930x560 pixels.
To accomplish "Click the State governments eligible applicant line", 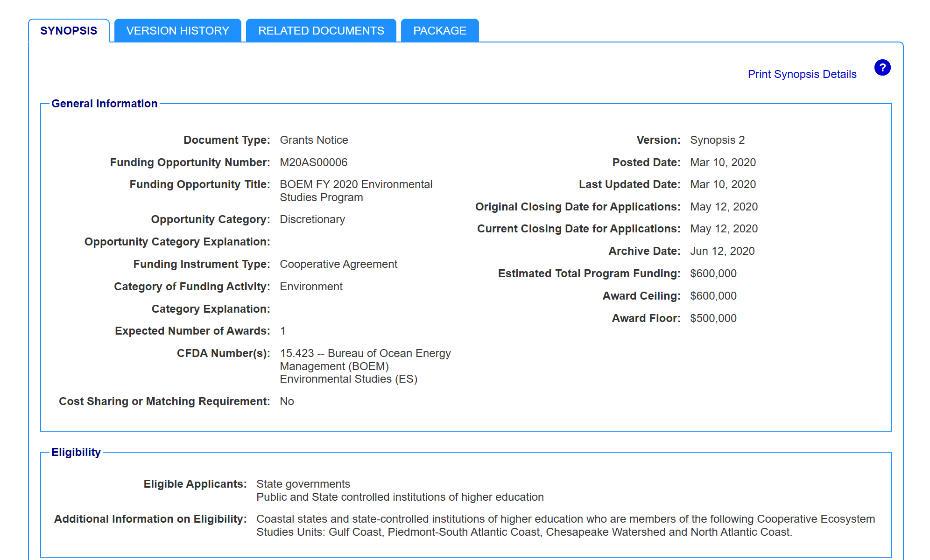I will point(303,484).
